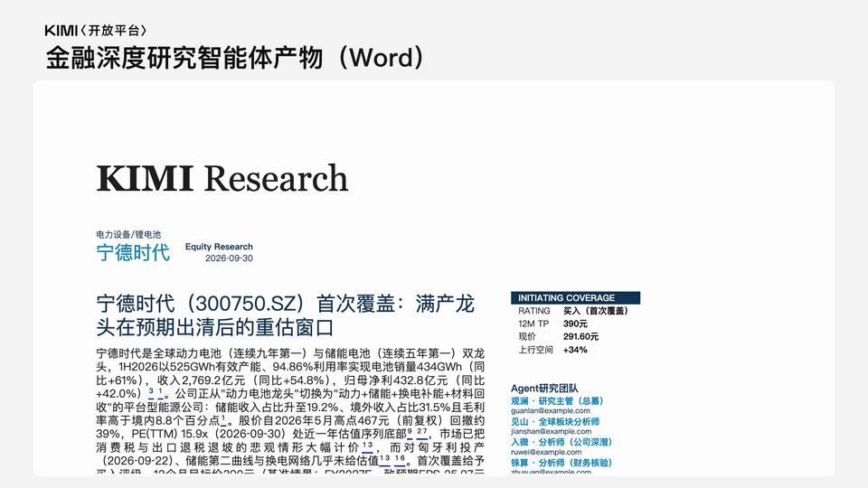Select the 现价 value 291.60元
Viewport: 868px width, 488px height.
(x=580, y=336)
